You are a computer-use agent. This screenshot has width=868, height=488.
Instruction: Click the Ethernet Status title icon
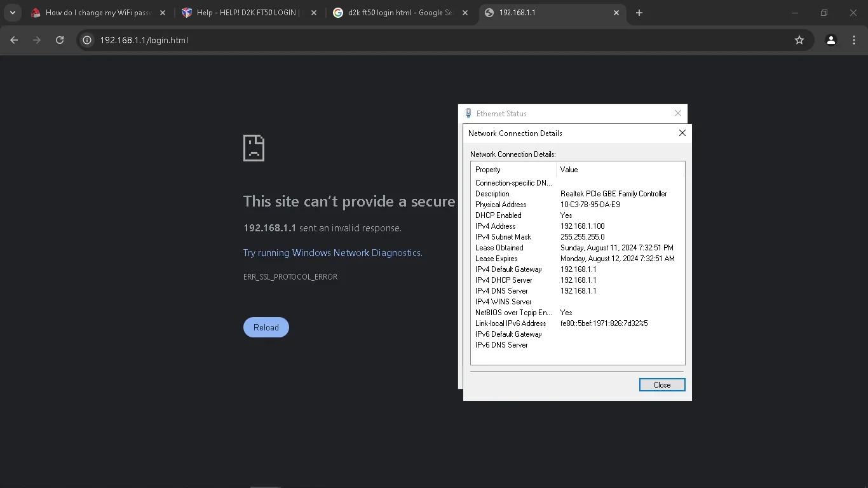[x=468, y=113]
